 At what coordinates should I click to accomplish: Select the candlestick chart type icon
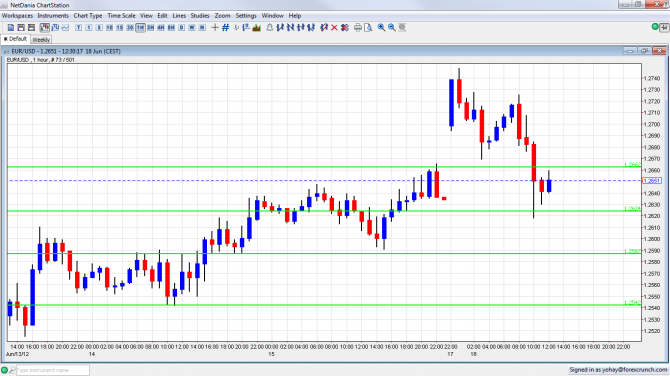(x=44, y=27)
